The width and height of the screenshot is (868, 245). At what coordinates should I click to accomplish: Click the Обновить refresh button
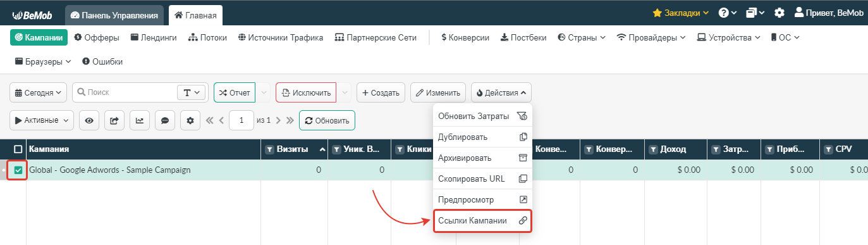click(327, 120)
